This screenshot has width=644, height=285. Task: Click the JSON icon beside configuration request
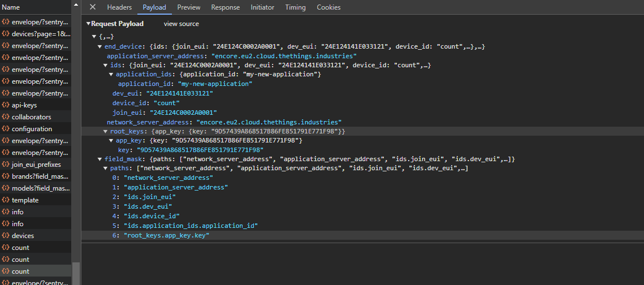coord(6,129)
